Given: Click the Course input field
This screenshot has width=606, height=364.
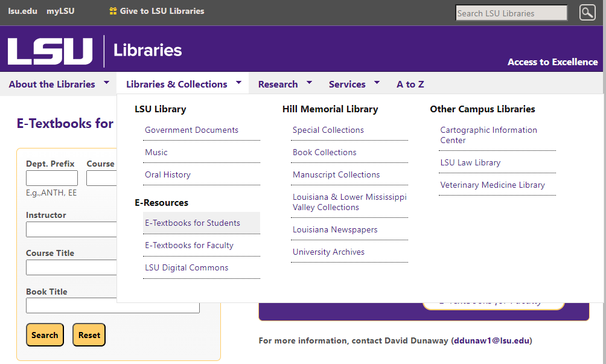Looking at the screenshot, I should point(101,178).
